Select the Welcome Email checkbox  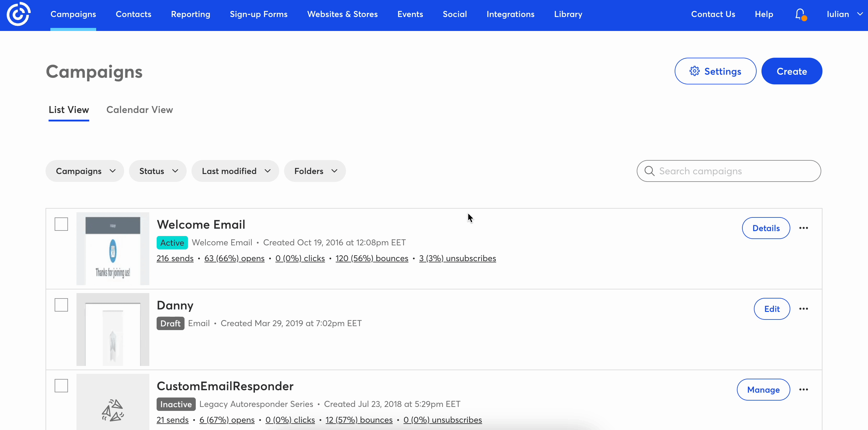61,224
